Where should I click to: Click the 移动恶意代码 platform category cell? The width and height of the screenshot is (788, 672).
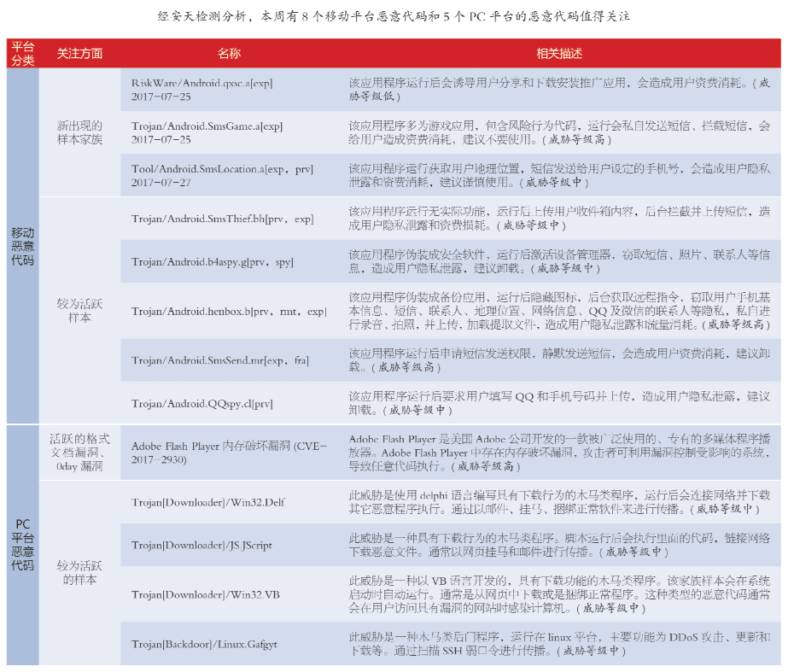click(22, 246)
